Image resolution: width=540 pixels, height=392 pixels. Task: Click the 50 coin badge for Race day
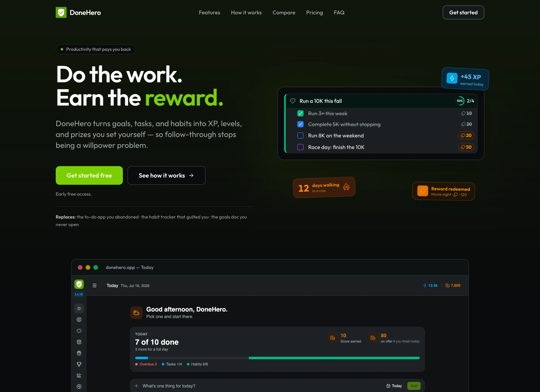pos(466,147)
